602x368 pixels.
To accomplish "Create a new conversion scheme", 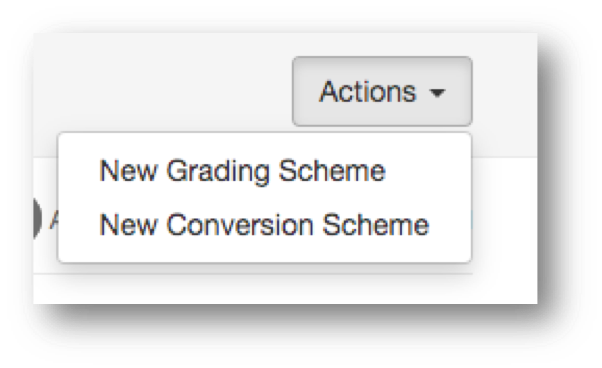I will point(265,225).
